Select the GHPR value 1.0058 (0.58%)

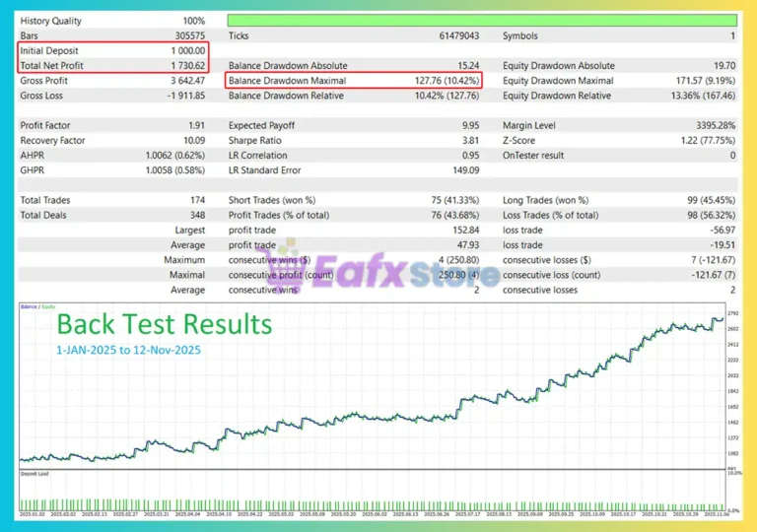(x=175, y=170)
